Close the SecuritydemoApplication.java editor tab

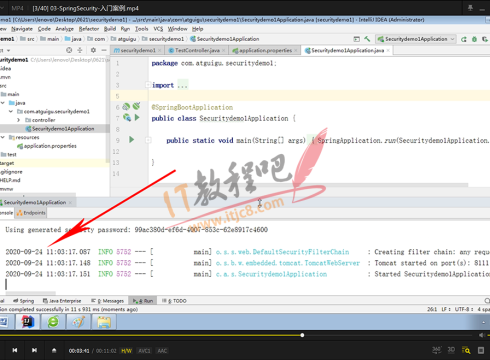[388, 50]
